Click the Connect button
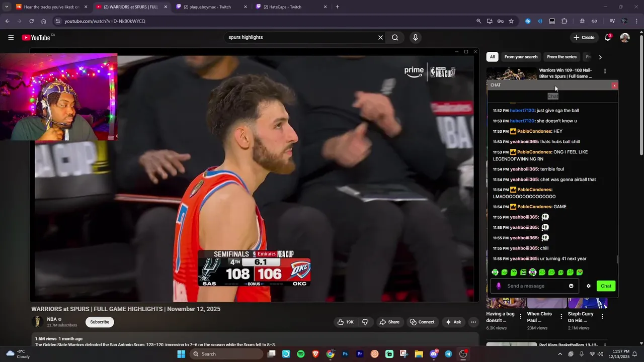The height and width of the screenshot is (362, 644). point(422,322)
